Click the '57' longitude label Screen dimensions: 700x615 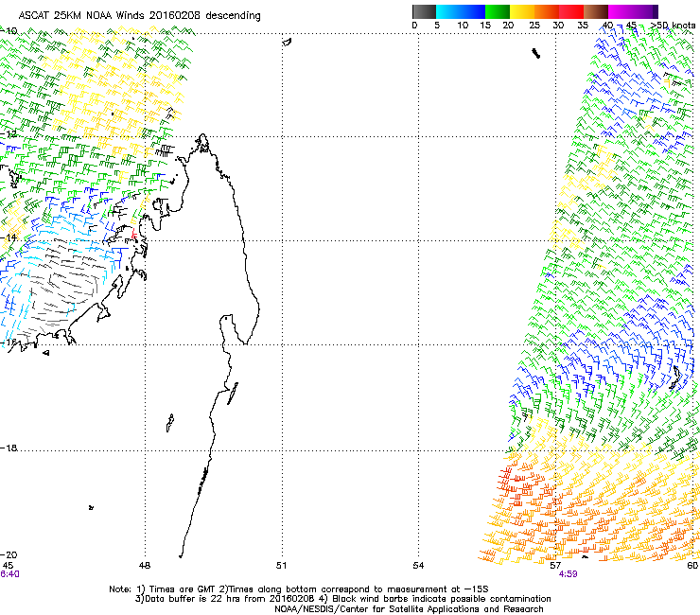(x=555, y=566)
